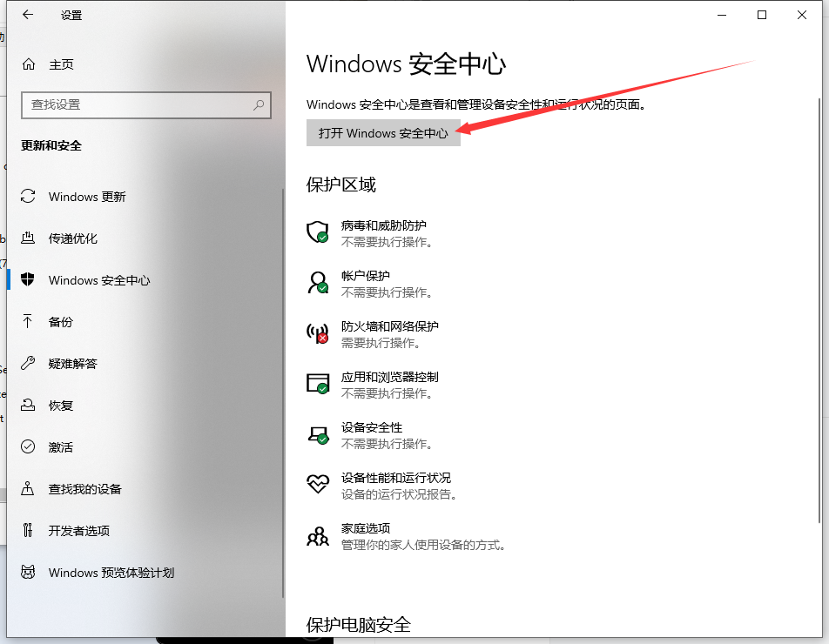This screenshot has width=829, height=644.
Task: Click the 防火墙和网络保护 signal icon
Action: (318, 332)
